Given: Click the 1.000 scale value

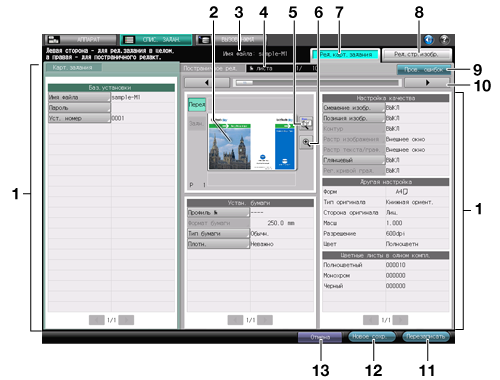Looking at the screenshot, I should point(394,223).
